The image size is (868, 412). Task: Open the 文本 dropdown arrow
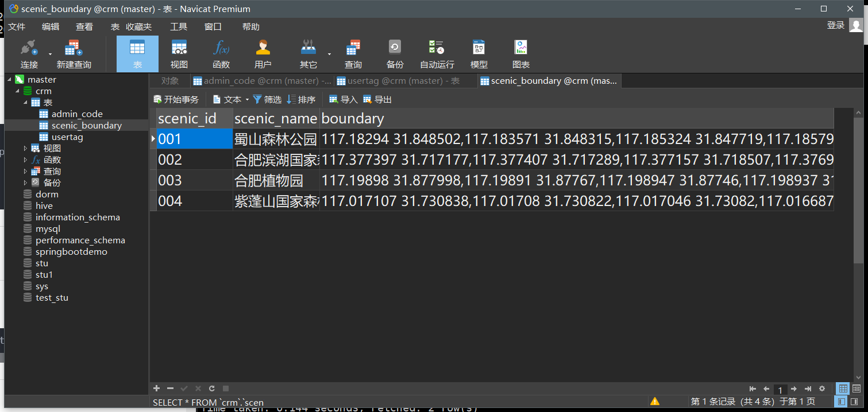coord(247,100)
